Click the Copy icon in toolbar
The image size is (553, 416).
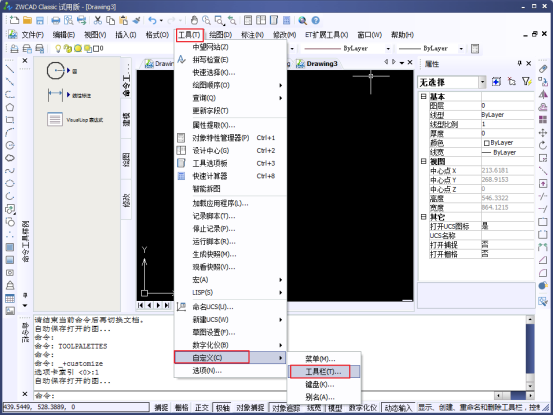pyautogui.click(x=110, y=20)
